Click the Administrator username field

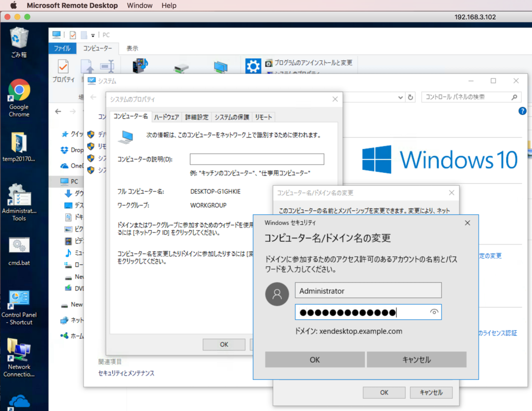[x=368, y=291]
